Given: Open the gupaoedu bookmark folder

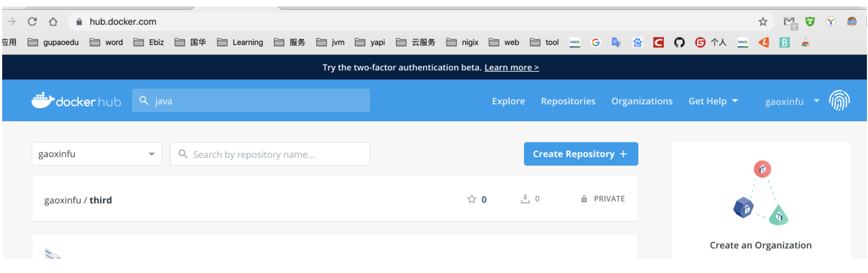Looking at the screenshot, I should point(53,42).
